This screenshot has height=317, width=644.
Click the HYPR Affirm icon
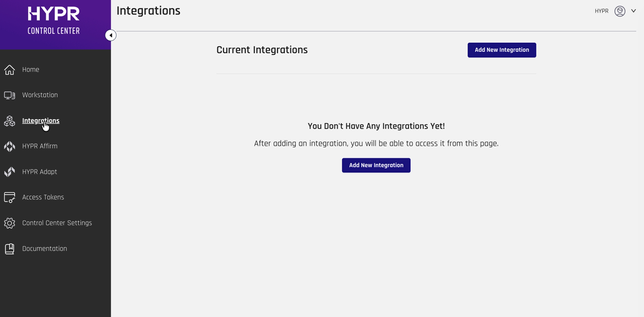pos(9,146)
